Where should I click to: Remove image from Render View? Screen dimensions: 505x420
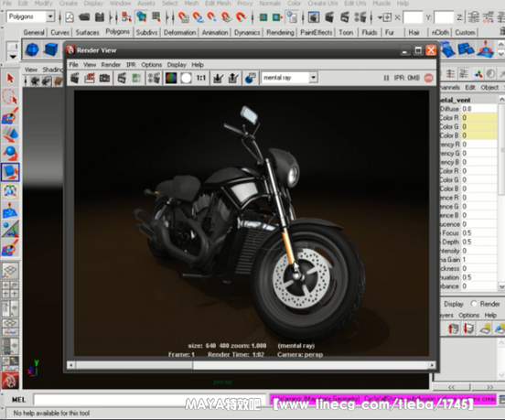[x=233, y=78]
